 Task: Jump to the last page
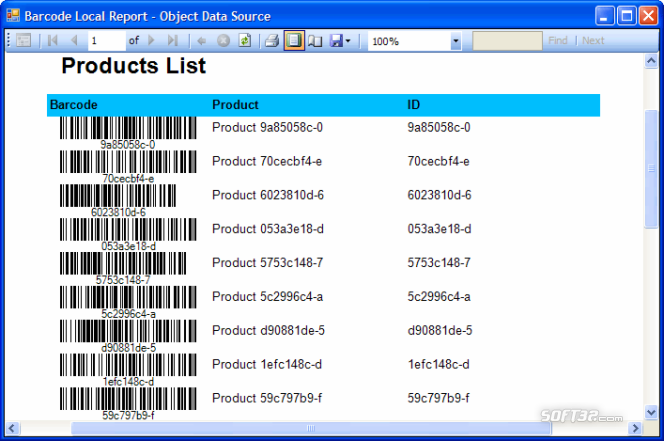(x=172, y=41)
